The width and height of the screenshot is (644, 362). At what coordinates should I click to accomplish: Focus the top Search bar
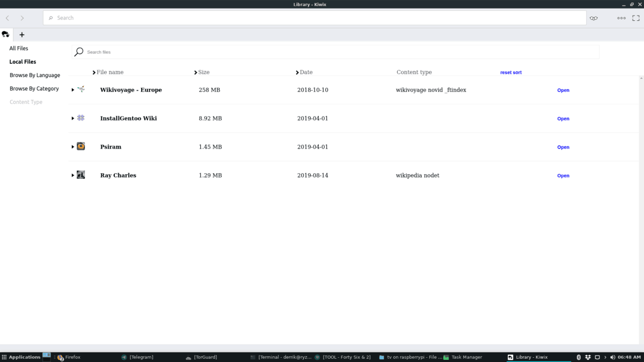point(314,18)
